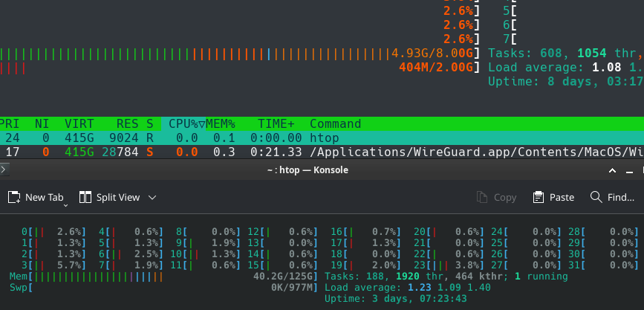Sort by PRI column in upper htop
The height and width of the screenshot is (310, 644).
(10, 123)
